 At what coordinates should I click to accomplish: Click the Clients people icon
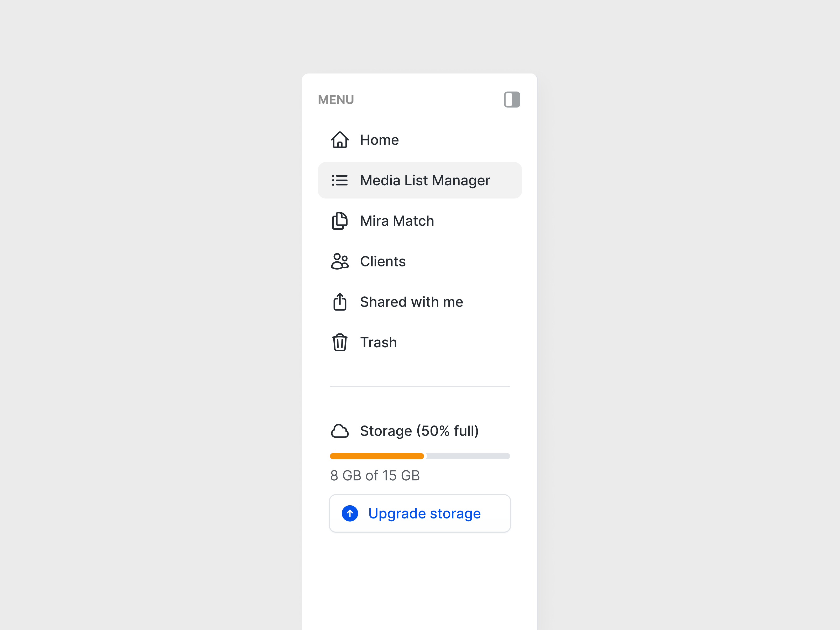[x=339, y=261]
